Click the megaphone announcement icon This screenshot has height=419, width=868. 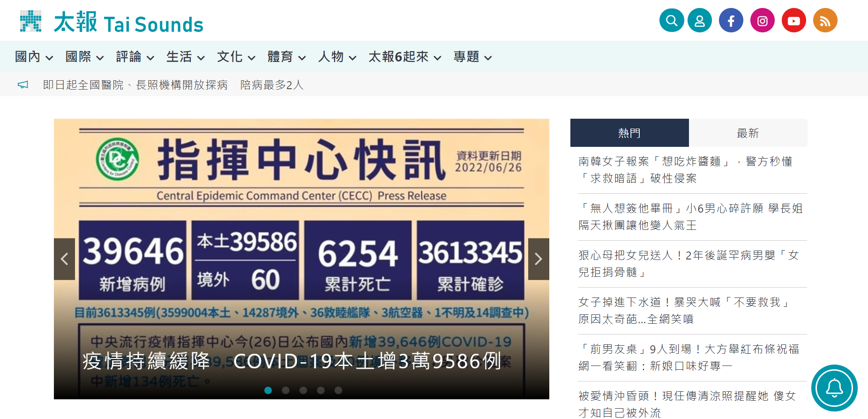tap(23, 85)
